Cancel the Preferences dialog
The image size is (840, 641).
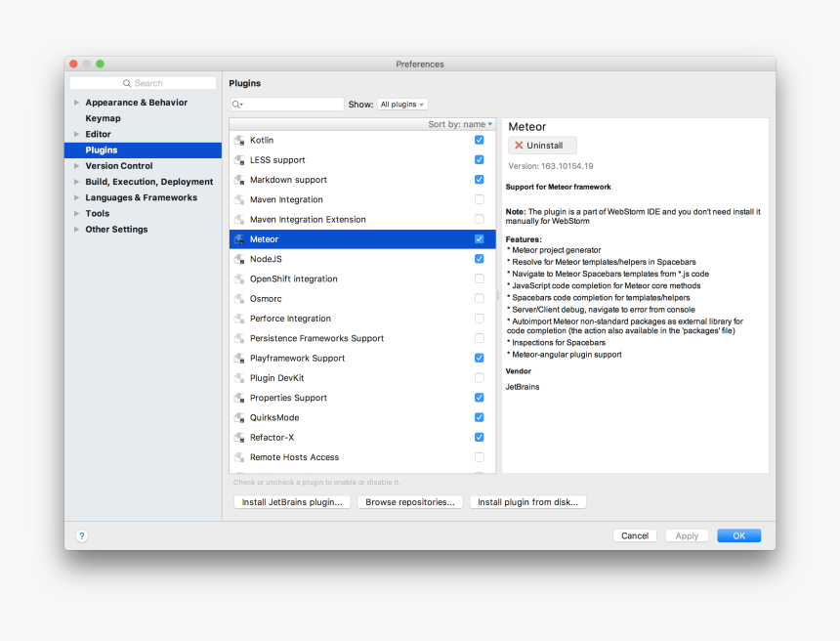635,535
